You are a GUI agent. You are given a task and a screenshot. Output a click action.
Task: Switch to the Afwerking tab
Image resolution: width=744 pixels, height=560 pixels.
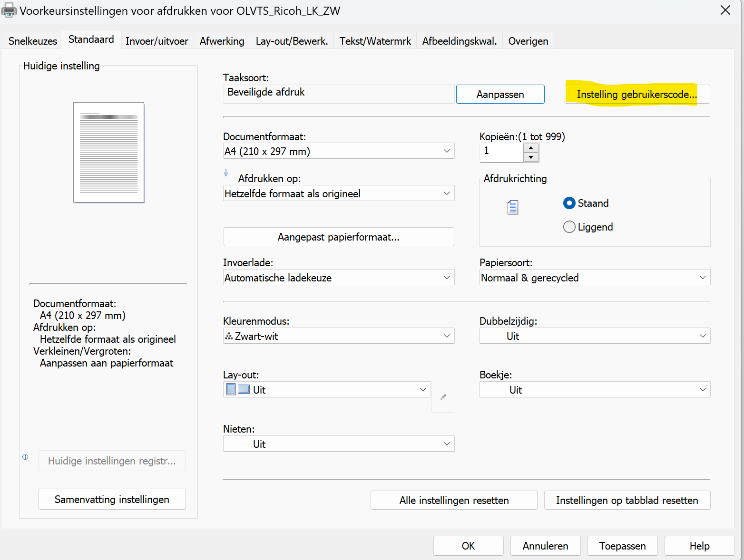[x=222, y=41]
